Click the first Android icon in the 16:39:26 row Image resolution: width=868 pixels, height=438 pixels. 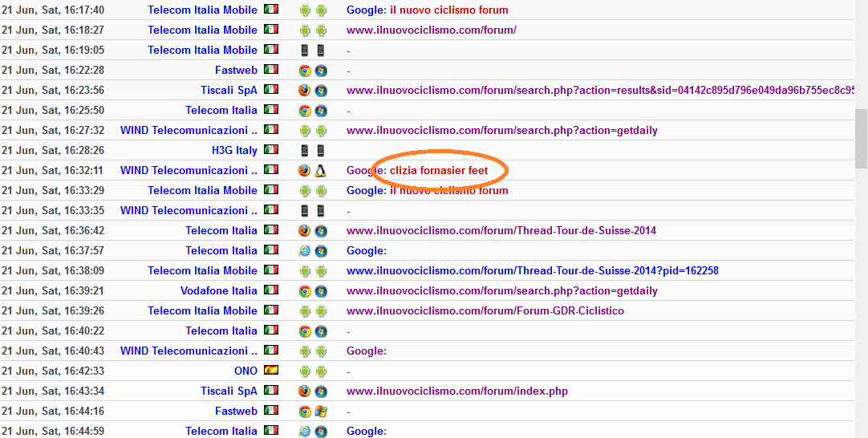pyautogui.click(x=305, y=311)
